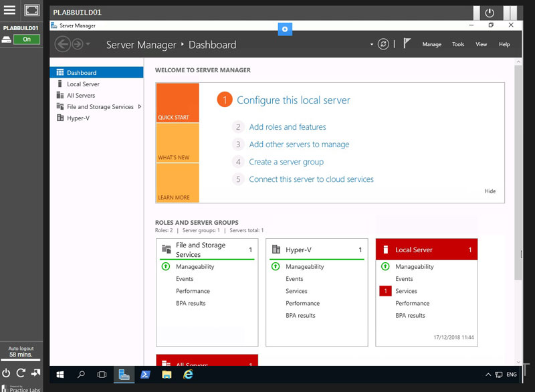Image resolution: width=535 pixels, height=392 pixels.
Task: Open Windows PowerShell from the taskbar
Action: coord(145,375)
